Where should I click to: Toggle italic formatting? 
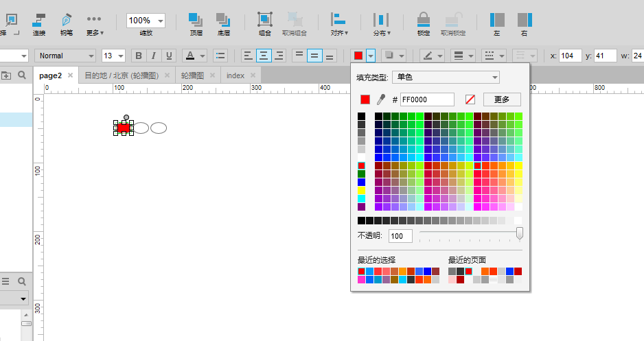click(x=154, y=56)
